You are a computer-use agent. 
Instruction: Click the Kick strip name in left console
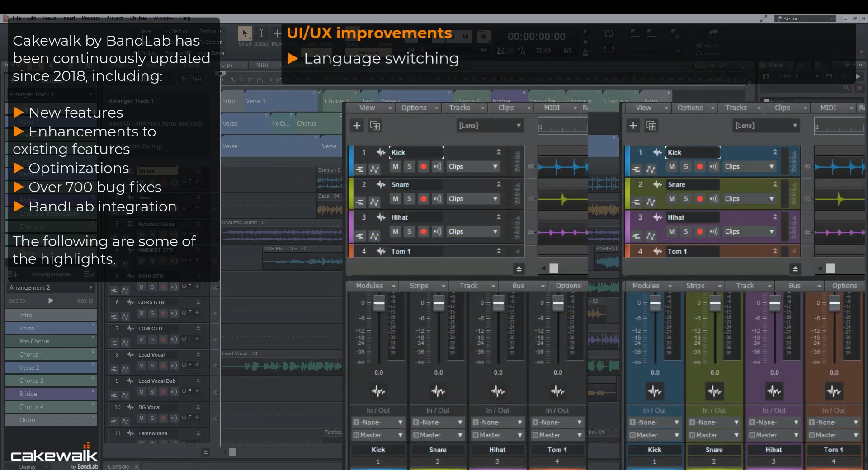click(x=378, y=450)
